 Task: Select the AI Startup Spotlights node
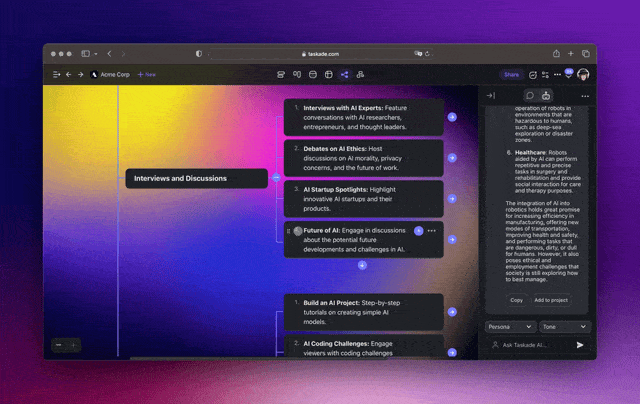click(364, 199)
